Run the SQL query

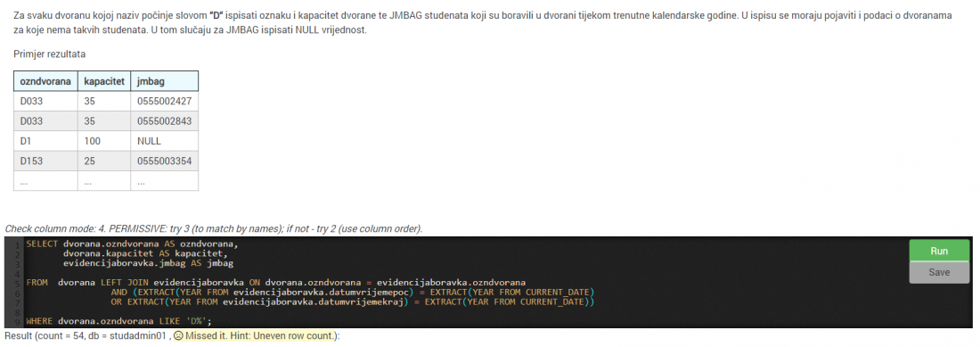[939, 251]
